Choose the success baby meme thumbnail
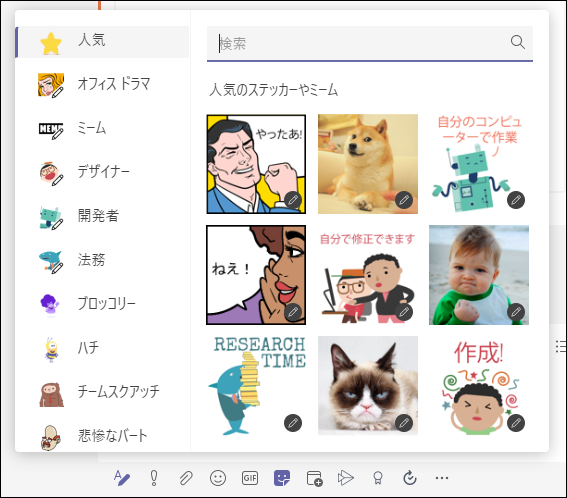Viewport: 567px width, 498px height. pyautogui.click(x=479, y=275)
